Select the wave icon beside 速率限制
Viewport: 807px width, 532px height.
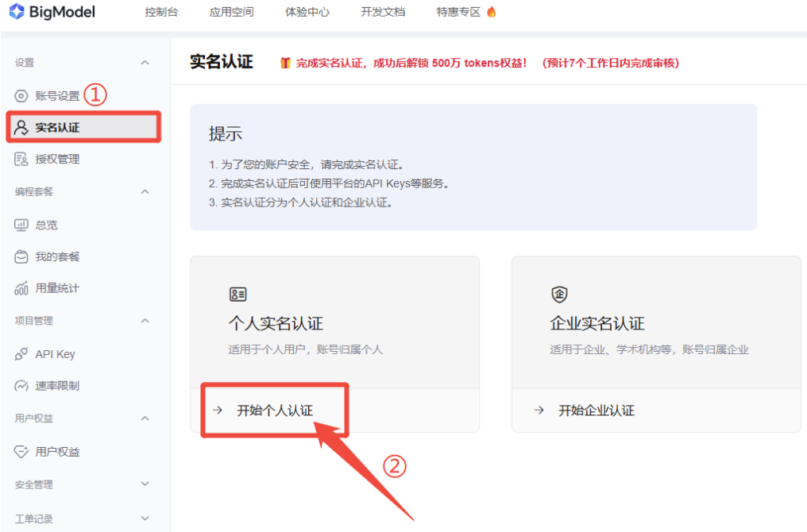pyautogui.click(x=22, y=385)
